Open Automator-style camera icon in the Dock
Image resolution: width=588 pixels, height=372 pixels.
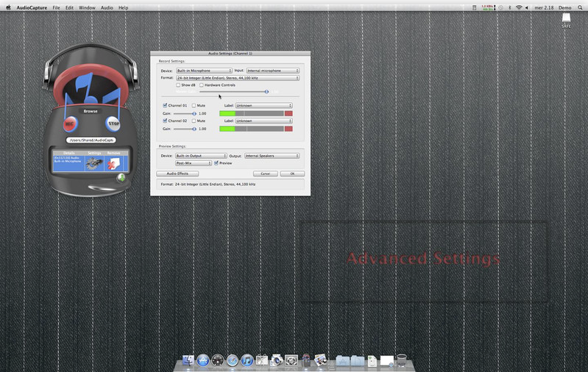[277, 360]
